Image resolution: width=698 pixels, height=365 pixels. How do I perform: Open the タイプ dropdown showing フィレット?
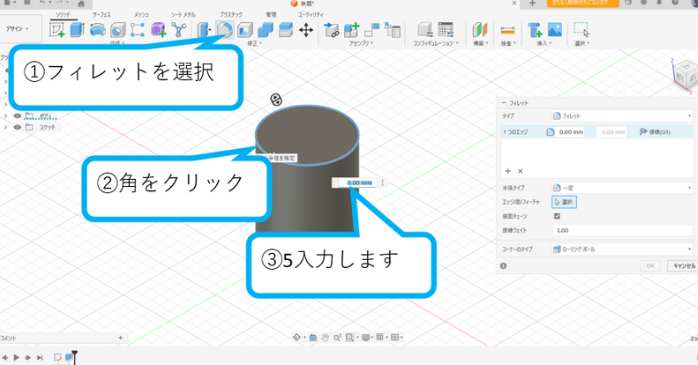coord(622,116)
